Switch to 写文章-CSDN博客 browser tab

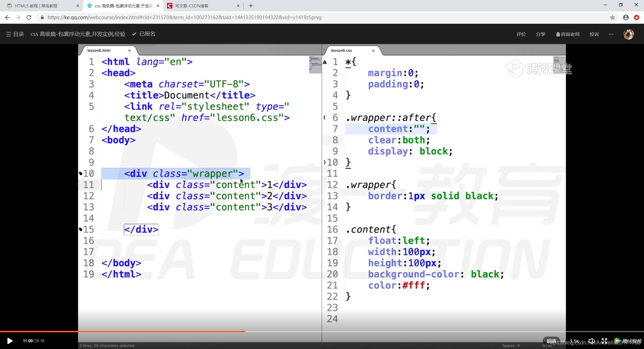coord(203,6)
